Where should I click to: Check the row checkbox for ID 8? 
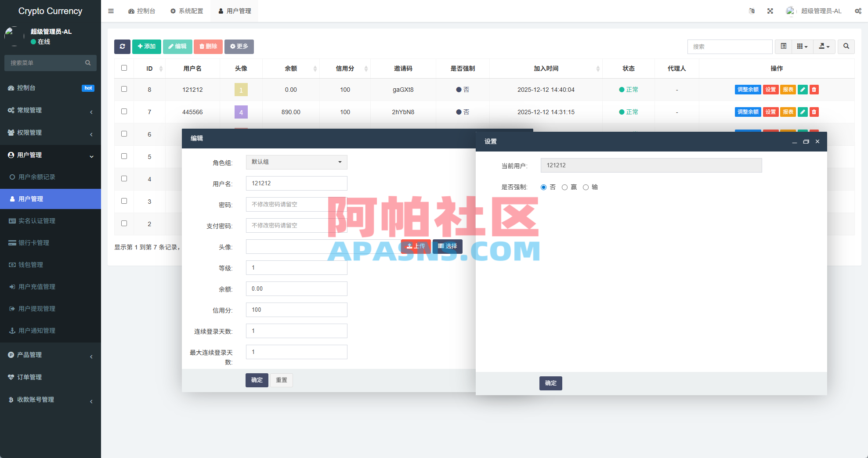(x=124, y=89)
